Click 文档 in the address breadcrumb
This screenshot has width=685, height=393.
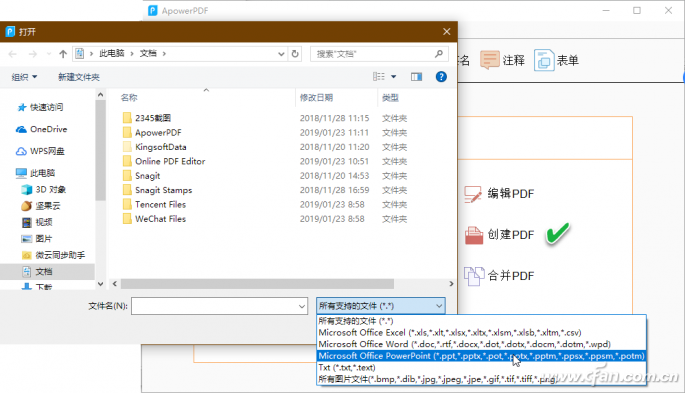click(x=148, y=53)
